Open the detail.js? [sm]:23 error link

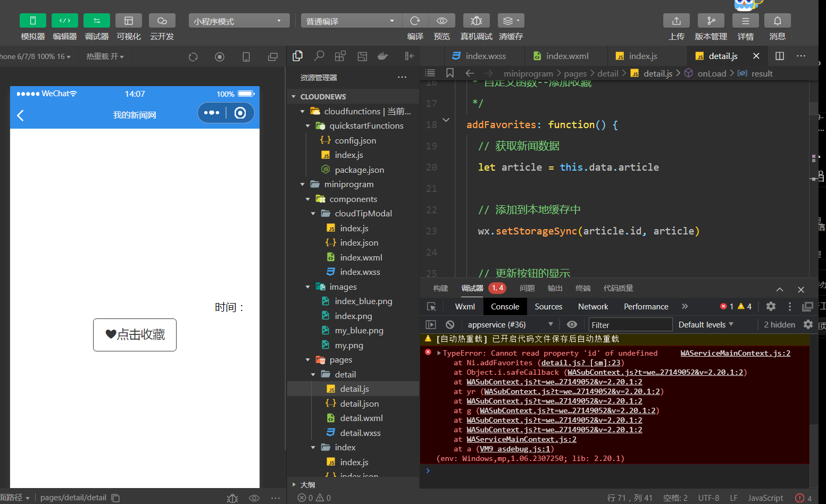click(x=581, y=363)
